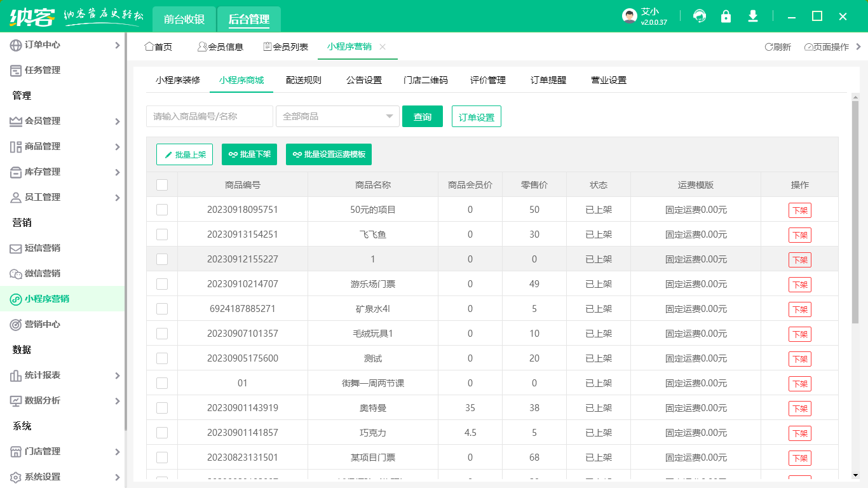The image size is (868, 488).
Task: Switch to 前台收银 mode
Action: coord(183,19)
